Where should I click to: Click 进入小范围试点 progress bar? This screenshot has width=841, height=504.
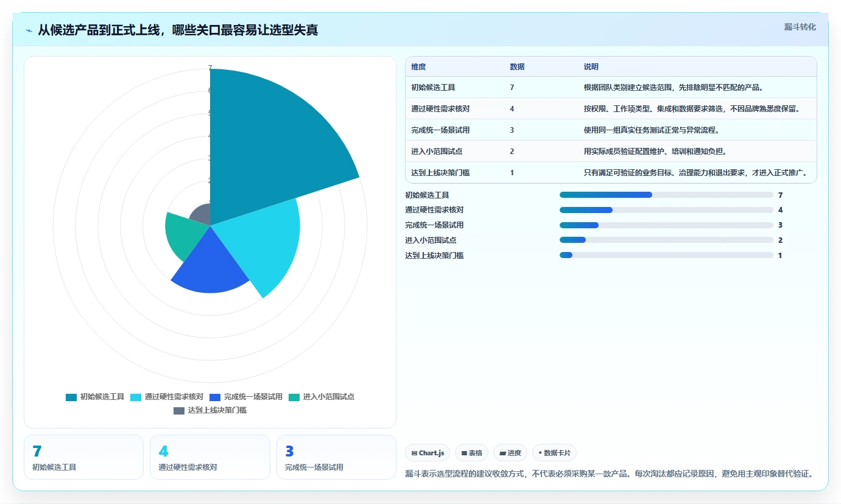[666, 240]
